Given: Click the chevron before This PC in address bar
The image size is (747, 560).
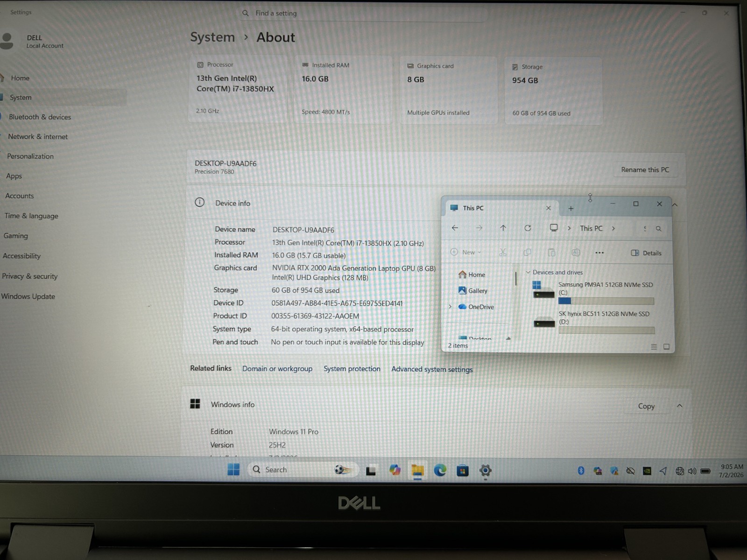Looking at the screenshot, I should point(569,228).
